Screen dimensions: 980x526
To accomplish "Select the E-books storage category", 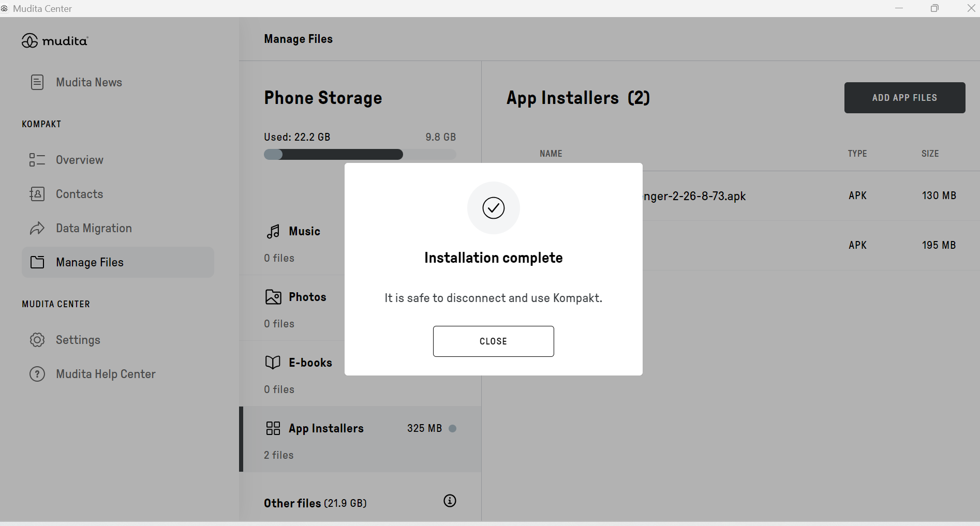I will pyautogui.click(x=292, y=374).
